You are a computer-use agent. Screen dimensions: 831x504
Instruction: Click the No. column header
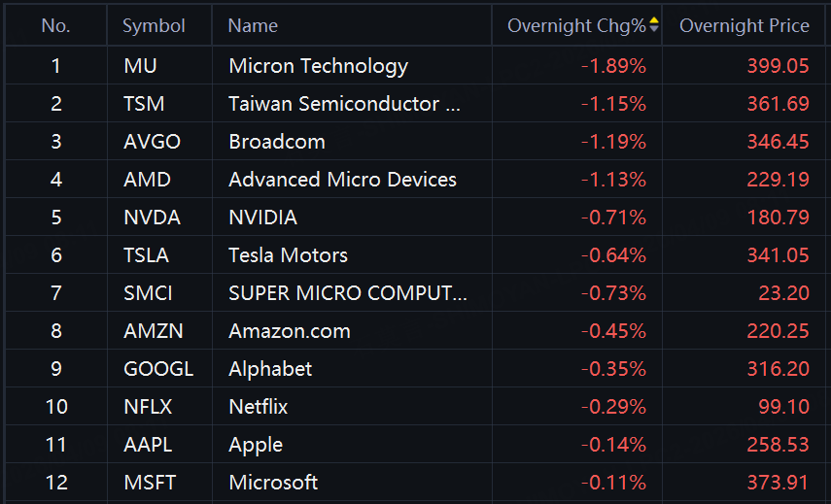click(55, 26)
